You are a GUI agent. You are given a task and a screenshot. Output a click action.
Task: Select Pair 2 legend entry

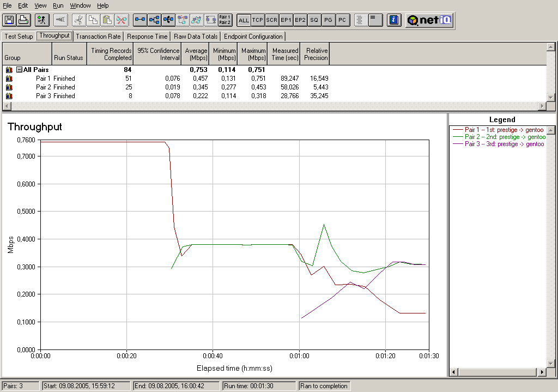point(499,137)
